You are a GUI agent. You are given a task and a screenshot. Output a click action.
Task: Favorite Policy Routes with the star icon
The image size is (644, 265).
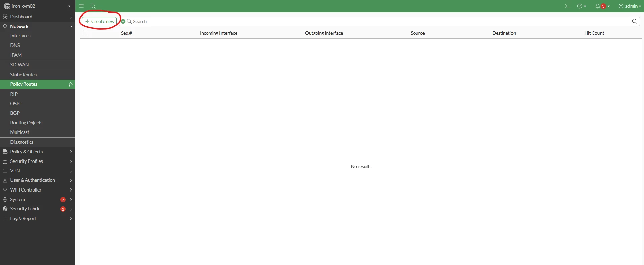tap(71, 84)
